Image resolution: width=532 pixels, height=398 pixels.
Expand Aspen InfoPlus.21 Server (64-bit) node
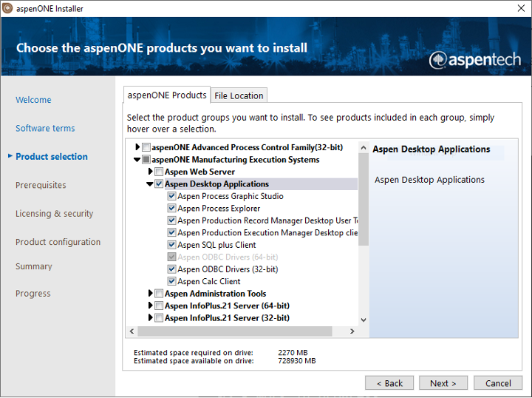click(150, 306)
